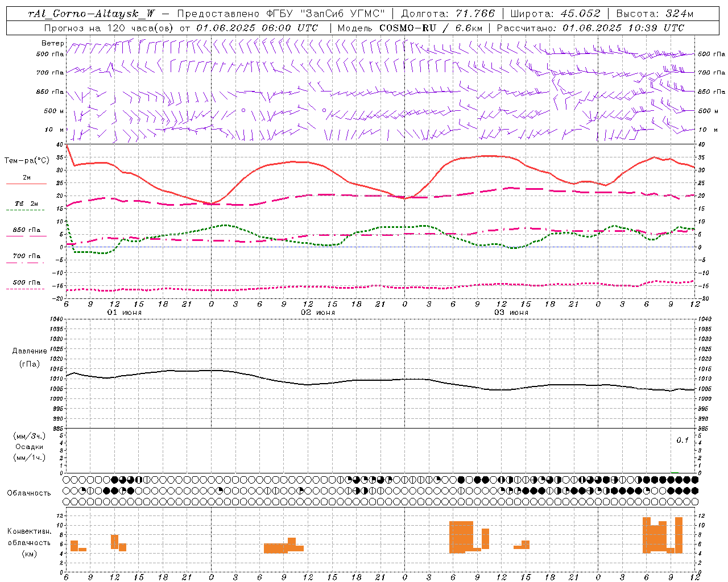The image size is (728, 582).
Task: Click the Ветер panel label
Action: [52, 43]
